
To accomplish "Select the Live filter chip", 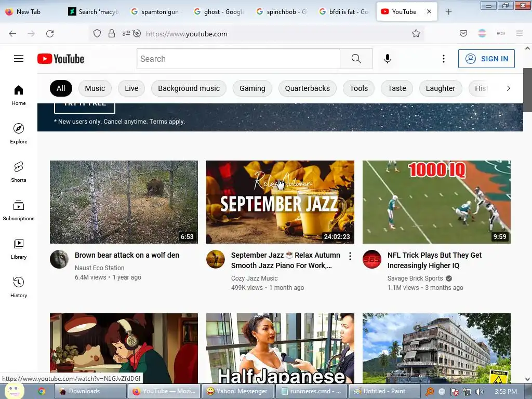I will click(x=131, y=88).
